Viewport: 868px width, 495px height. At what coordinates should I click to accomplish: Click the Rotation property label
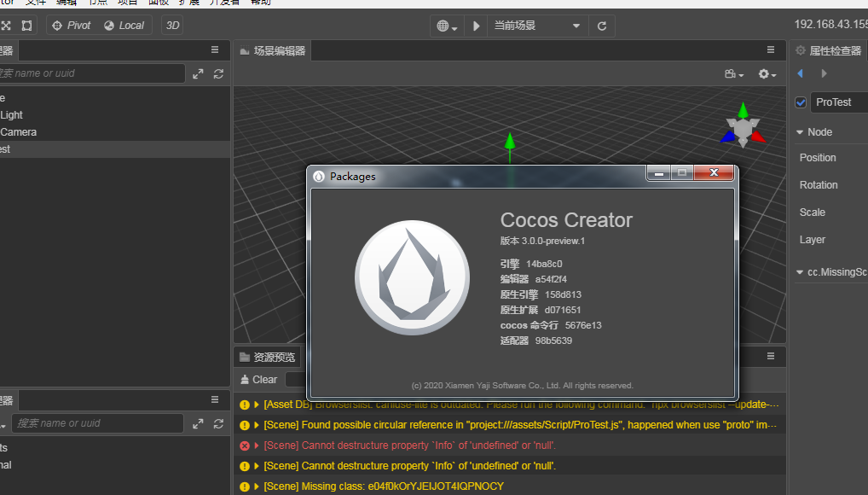click(x=819, y=185)
